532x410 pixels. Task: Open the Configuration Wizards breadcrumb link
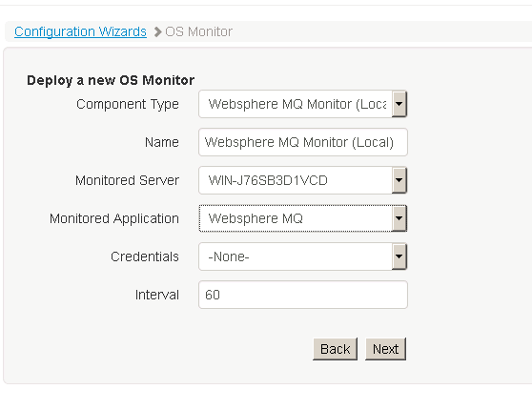coord(80,31)
